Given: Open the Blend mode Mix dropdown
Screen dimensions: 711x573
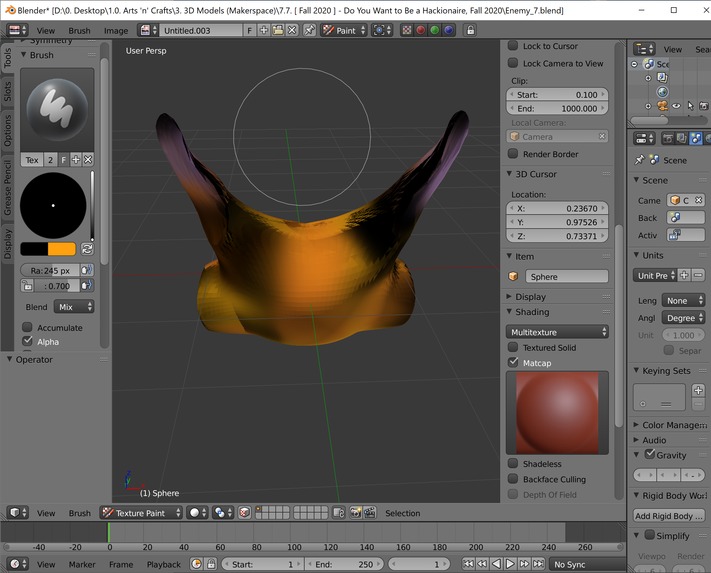Looking at the screenshot, I should (74, 307).
